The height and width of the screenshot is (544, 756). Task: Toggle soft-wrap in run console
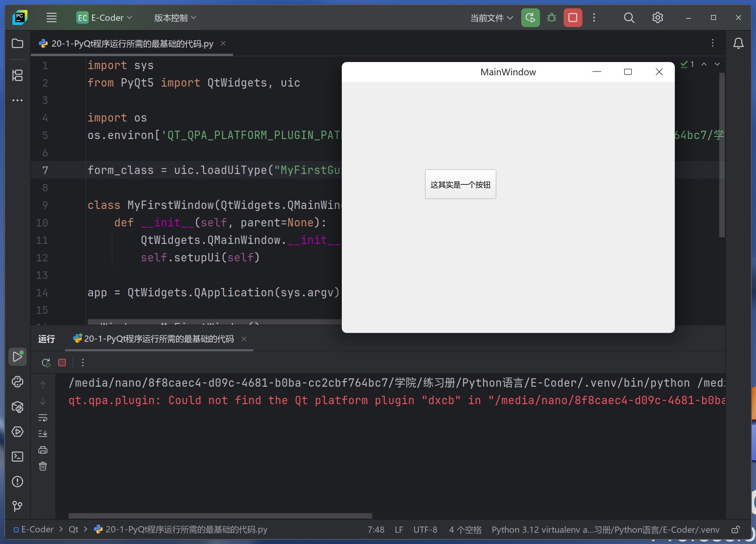pyautogui.click(x=43, y=417)
